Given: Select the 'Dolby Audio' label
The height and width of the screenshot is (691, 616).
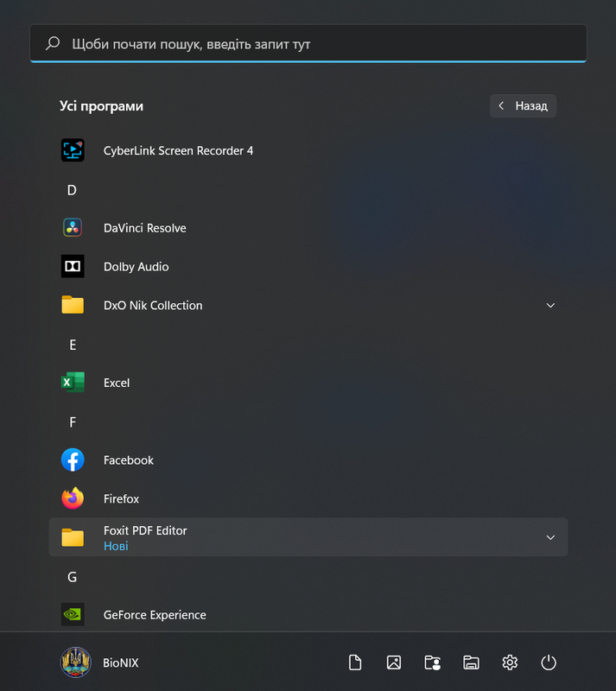Looking at the screenshot, I should point(136,267).
